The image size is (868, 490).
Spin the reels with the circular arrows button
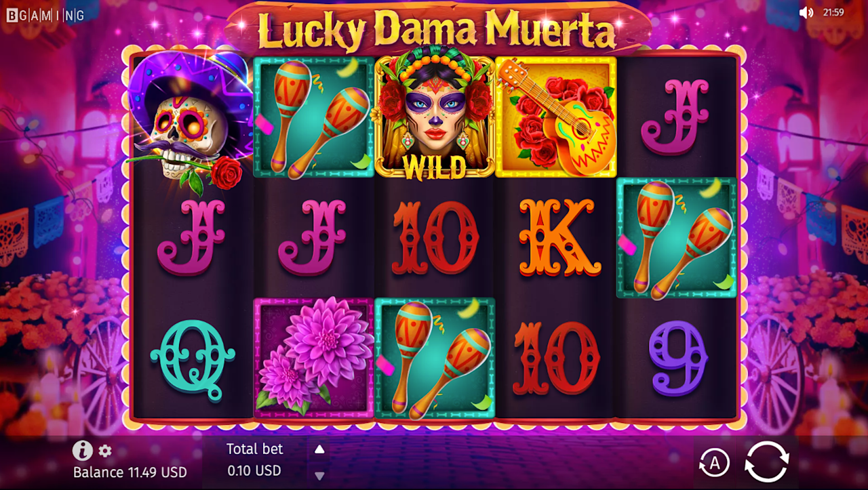pos(766,462)
